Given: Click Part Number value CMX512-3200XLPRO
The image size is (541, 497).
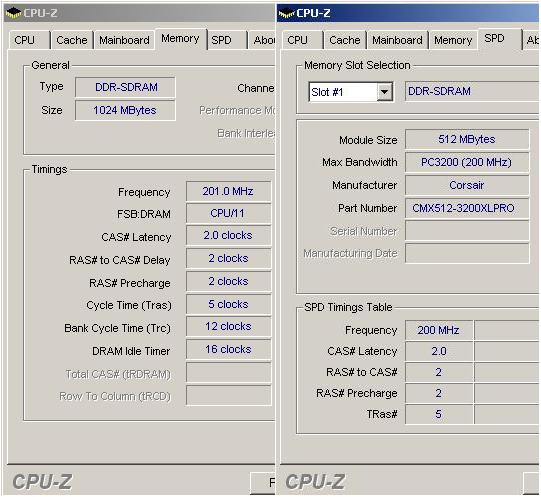Looking at the screenshot, I should [x=467, y=208].
